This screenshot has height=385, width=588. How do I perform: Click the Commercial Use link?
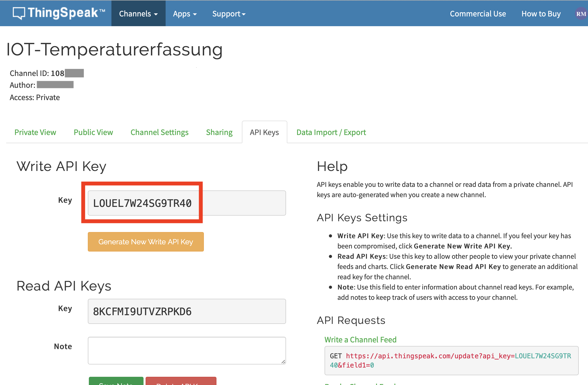click(x=478, y=13)
